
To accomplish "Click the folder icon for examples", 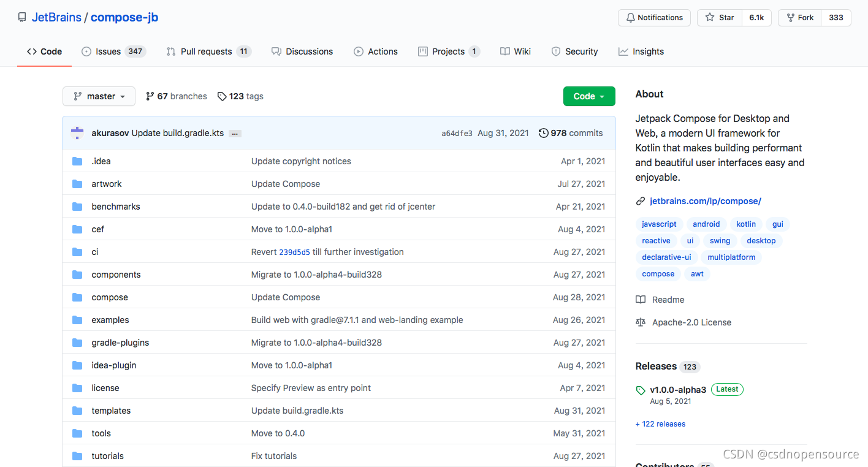I will click(x=77, y=320).
